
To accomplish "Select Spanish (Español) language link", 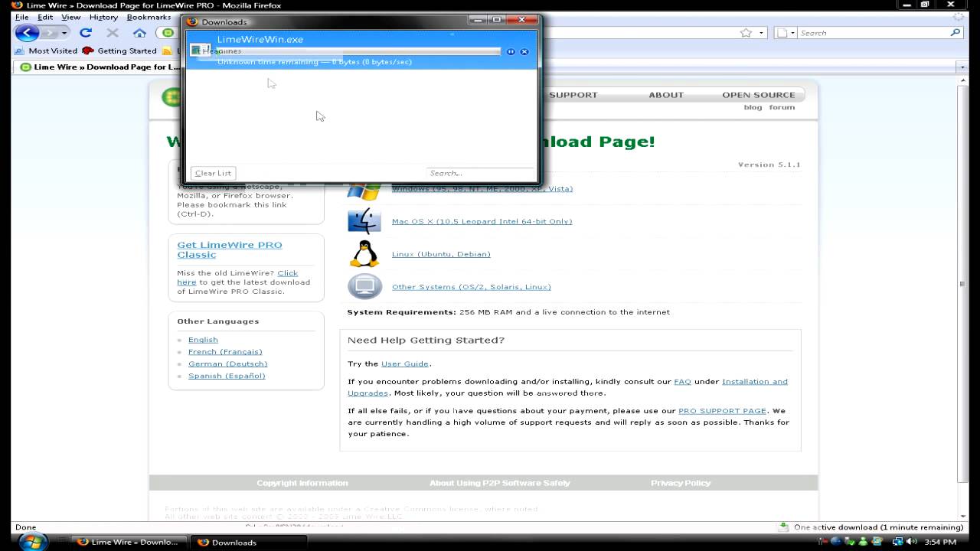I will pyautogui.click(x=227, y=376).
